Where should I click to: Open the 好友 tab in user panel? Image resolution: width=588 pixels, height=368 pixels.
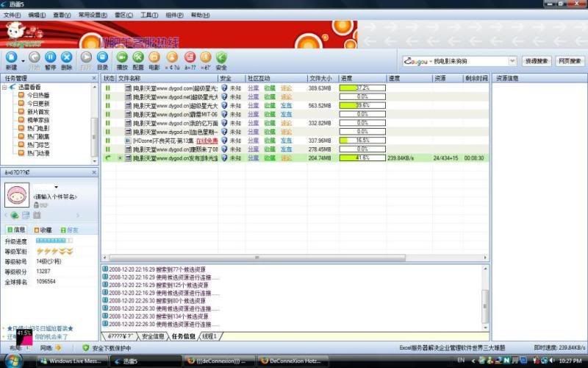69,230
